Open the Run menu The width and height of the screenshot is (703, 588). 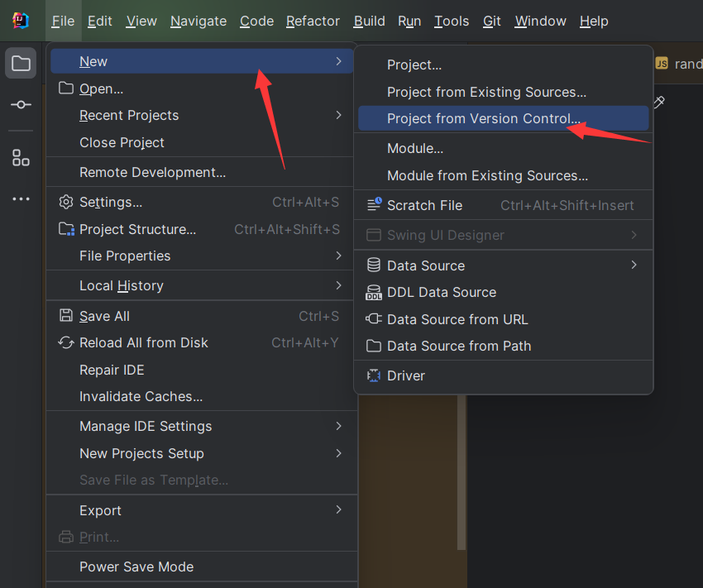[409, 21]
